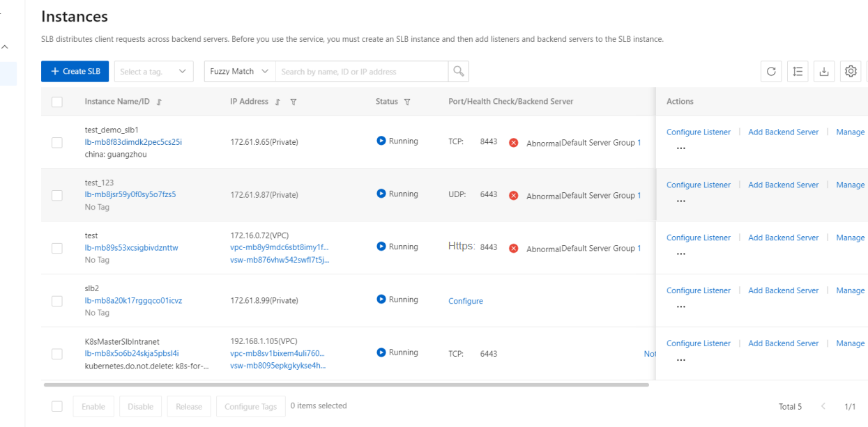Screen dimensions: 868x427
Task: Sort by Instance Name/ID column icon
Action: (159, 102)
